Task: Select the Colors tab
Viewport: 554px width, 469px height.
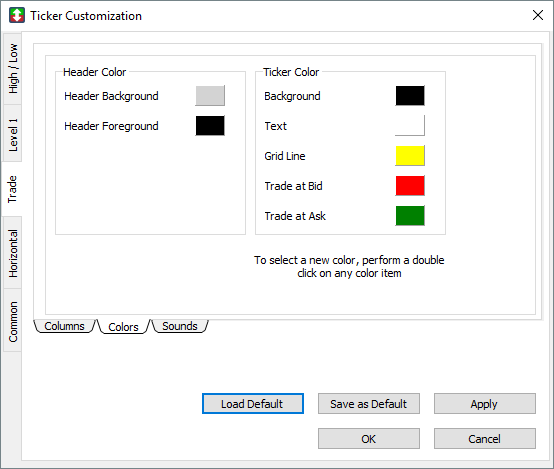Action: click(123, 327)
